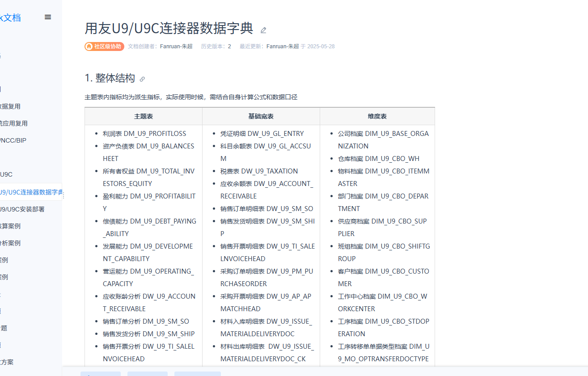Click the anchor link icon beside 整体结构
The height and width of the screenshot is (376, 588).
142,79
